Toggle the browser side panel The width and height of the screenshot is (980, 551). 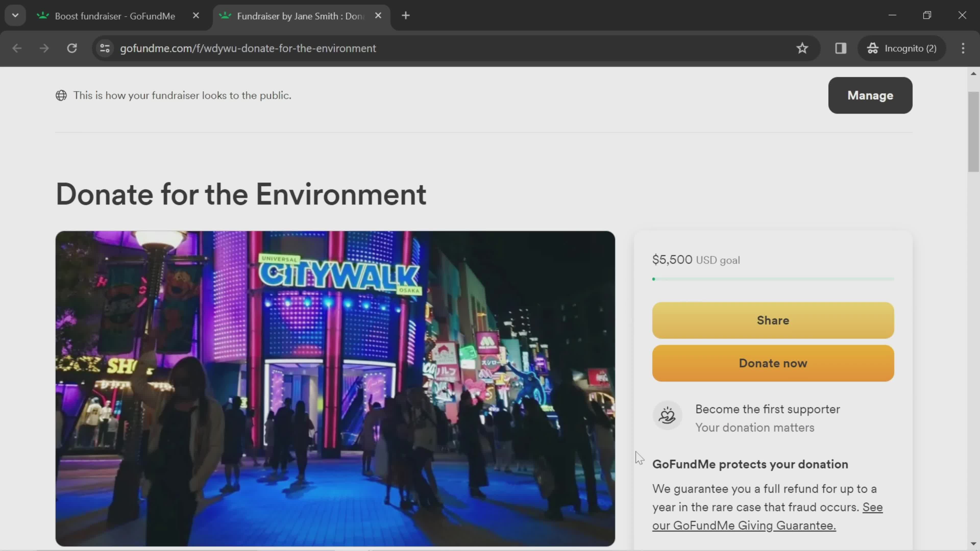point(841,48)
